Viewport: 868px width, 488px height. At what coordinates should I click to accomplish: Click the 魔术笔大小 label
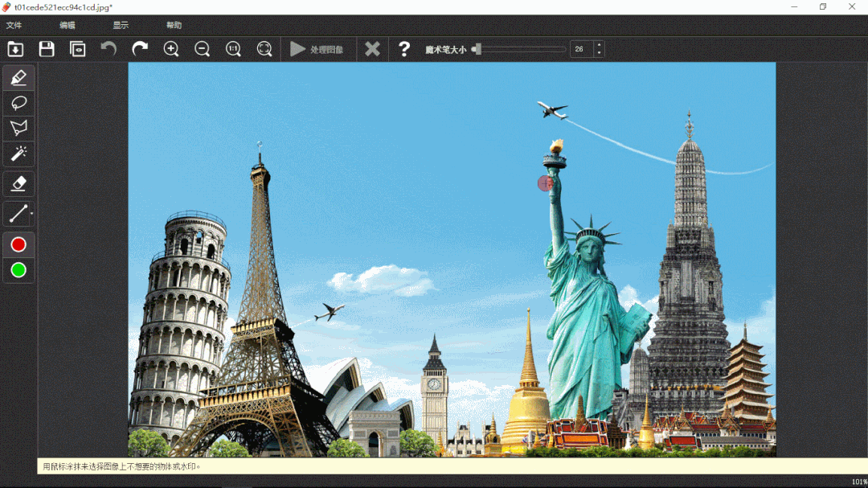(445, 50)
